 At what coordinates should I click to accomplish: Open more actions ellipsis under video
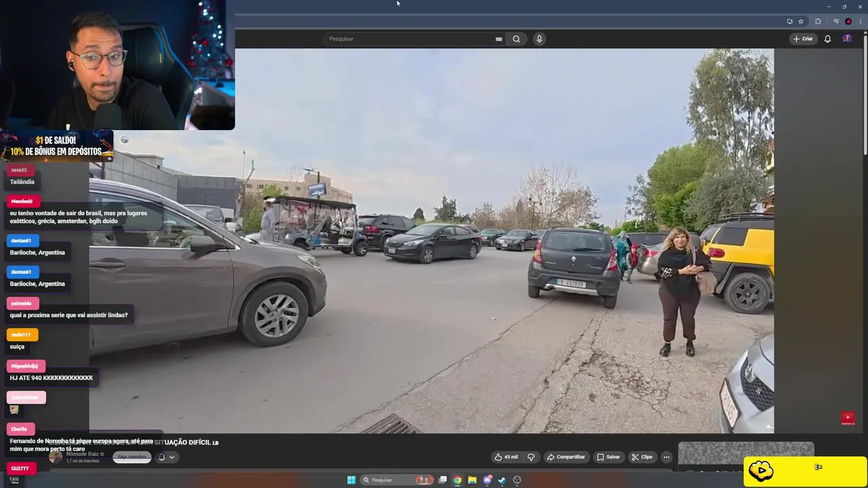667,457
